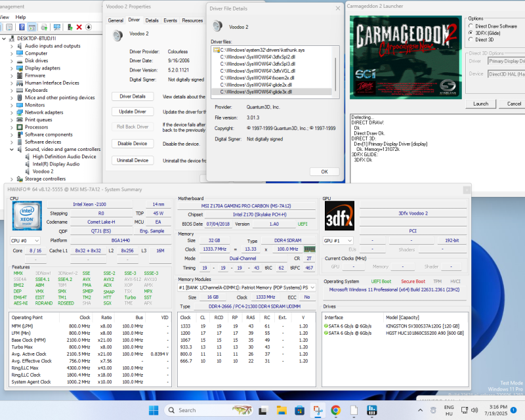Open the notification bell badge
The height and width of the screenshot is (420, 525).
[x=513, y=410]
